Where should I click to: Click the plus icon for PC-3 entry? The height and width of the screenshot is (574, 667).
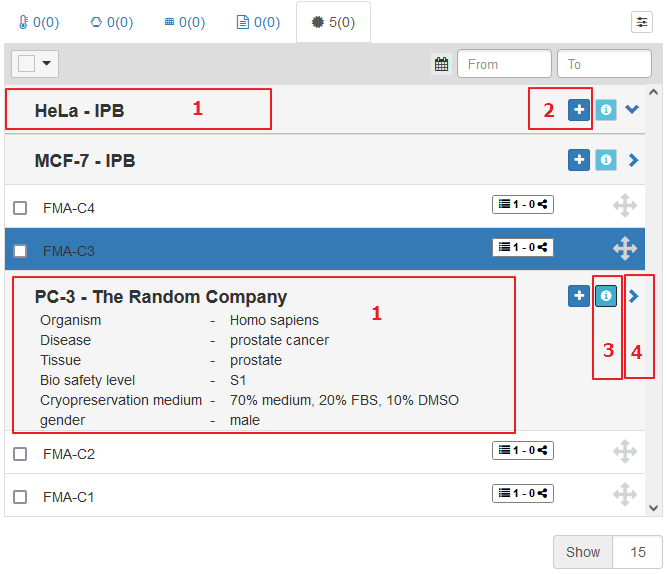click(579, 296)
